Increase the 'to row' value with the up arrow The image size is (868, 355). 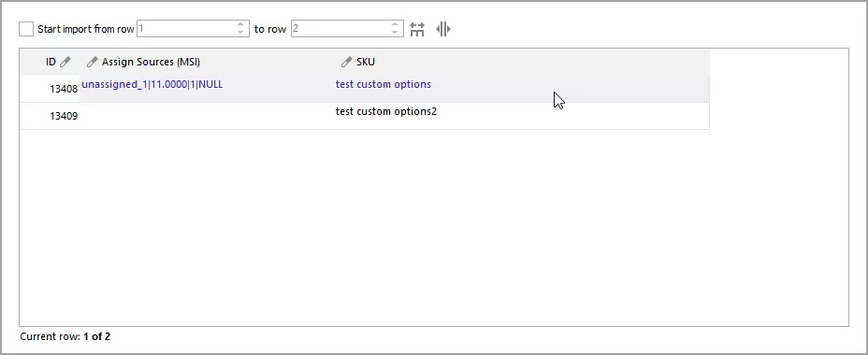395,24
